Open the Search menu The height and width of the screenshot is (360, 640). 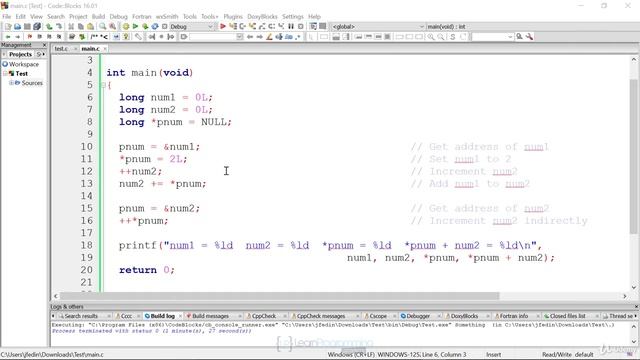(x=56, y=16)
